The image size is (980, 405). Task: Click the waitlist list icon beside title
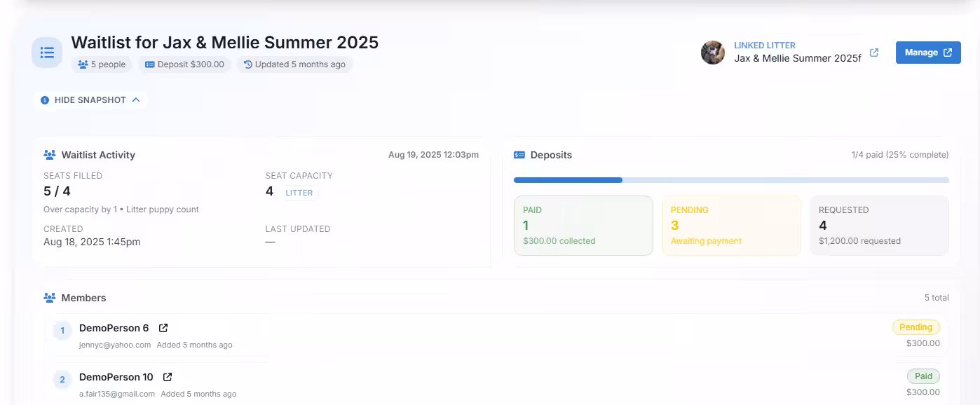point(47,53)
